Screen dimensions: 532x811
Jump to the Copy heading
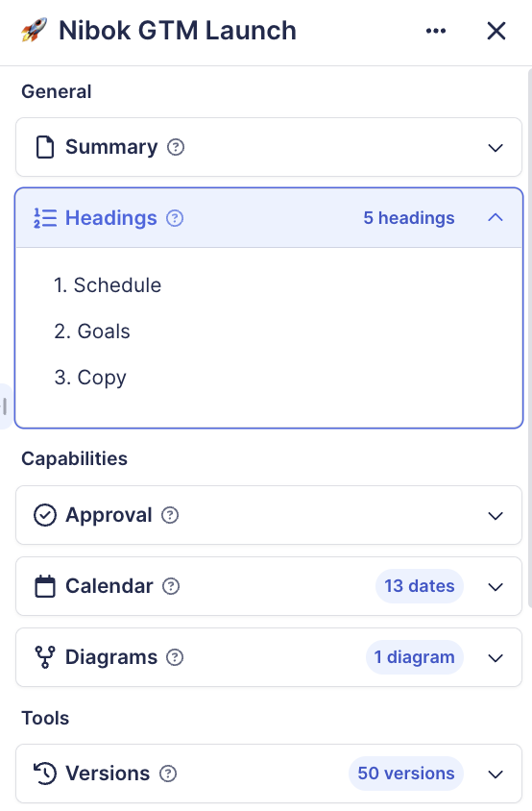click(x=90, y=378)
